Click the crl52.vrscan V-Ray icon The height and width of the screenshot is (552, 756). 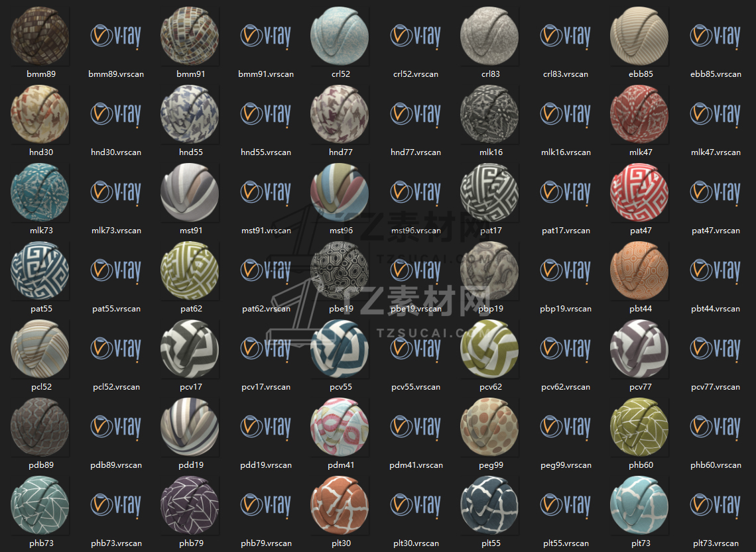click(416, 36)
